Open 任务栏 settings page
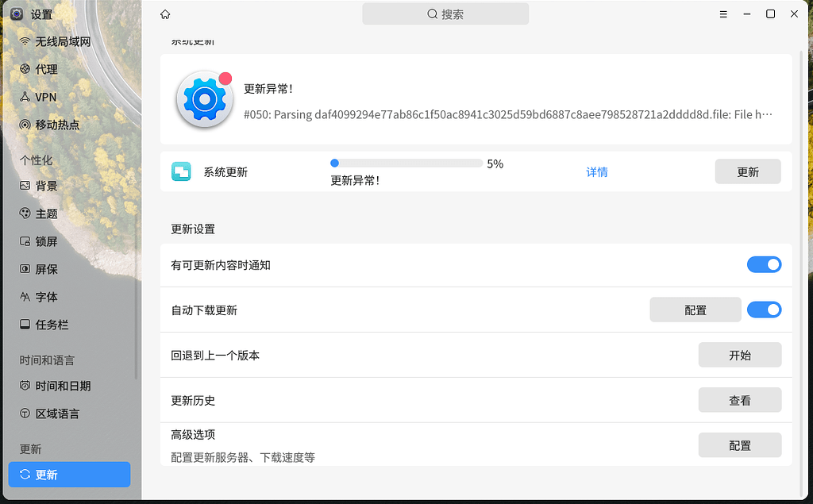The width and height of the screenshot is (813, 504). coord(70,324)
